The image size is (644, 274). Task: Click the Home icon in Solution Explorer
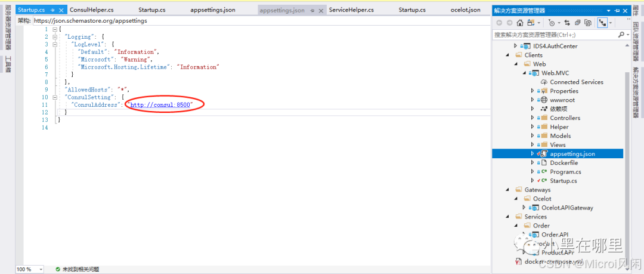click(520, 23)
